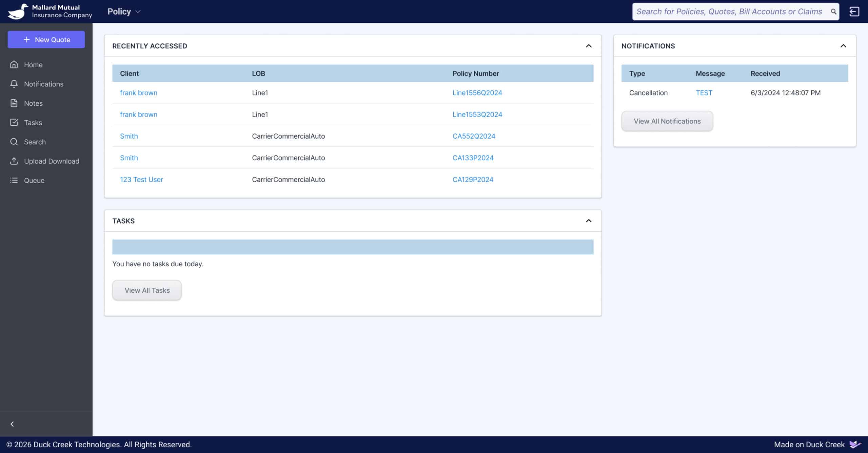The image size is (868, 453).
Task: Click the Search magnifier sidebar icon
Action: [14, 142]
